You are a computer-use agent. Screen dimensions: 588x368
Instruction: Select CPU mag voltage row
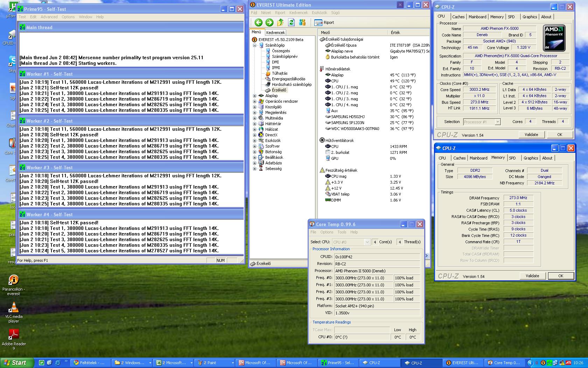(x=374, y=176)
